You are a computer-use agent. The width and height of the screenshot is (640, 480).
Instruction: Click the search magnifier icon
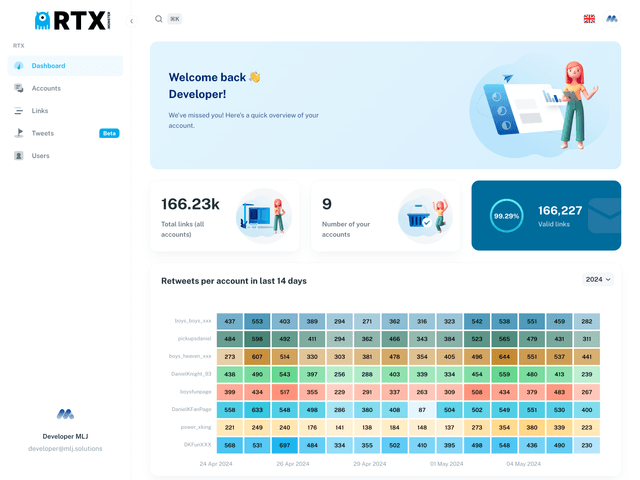coord(159,19)
